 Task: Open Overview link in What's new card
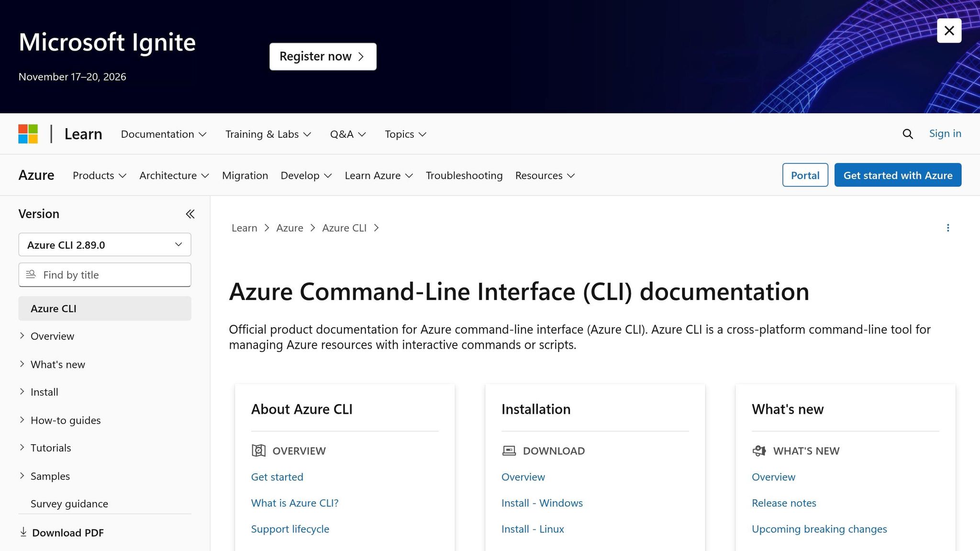[773, 477]
